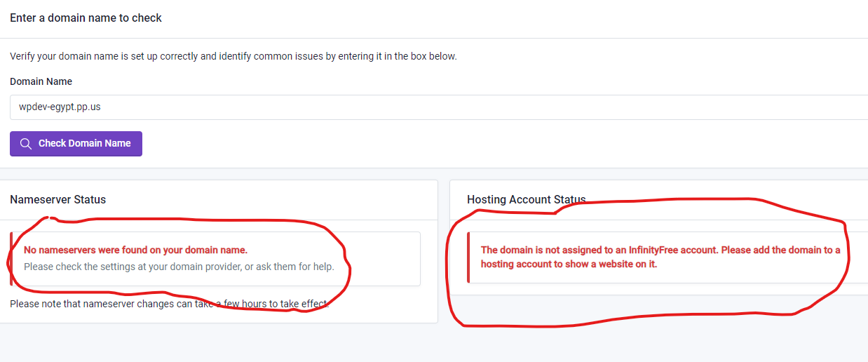This screenshot has height=362, width=868.
Task: Click the Nameserver Status panel title
Action: tap(57, 199)
